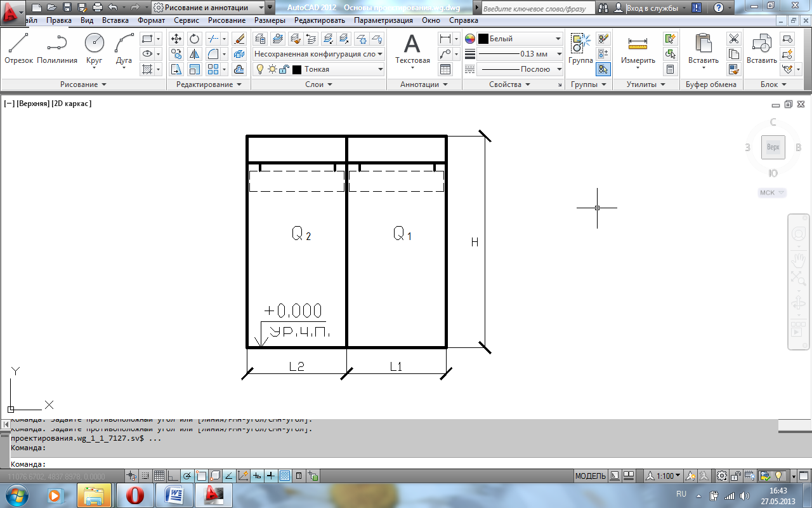Click the Вставить block insert icon
The width and height of the screenshot is (812, 508).
click(761, 49)
